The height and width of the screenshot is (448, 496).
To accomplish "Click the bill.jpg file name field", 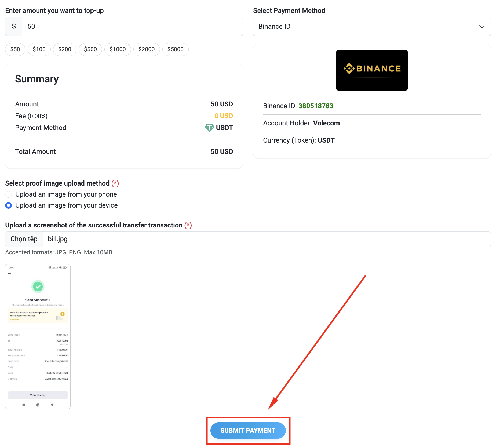I will pos(267,239).
